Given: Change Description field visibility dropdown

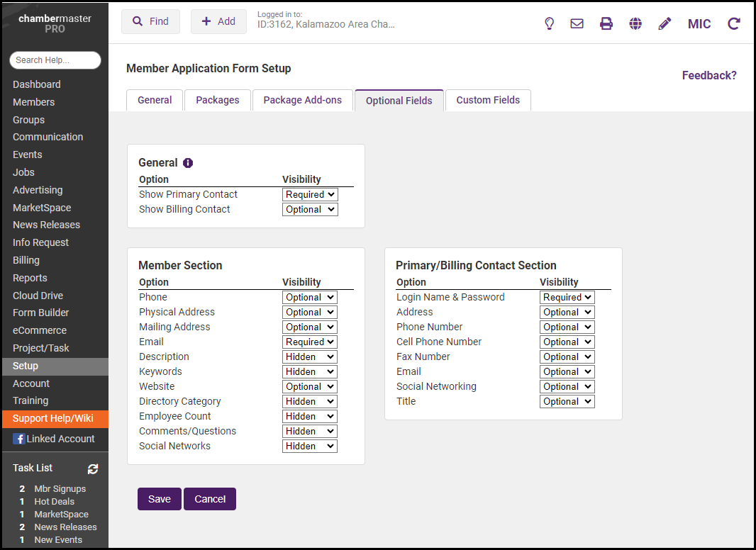Looking at the screenshot, I should 310,357.
